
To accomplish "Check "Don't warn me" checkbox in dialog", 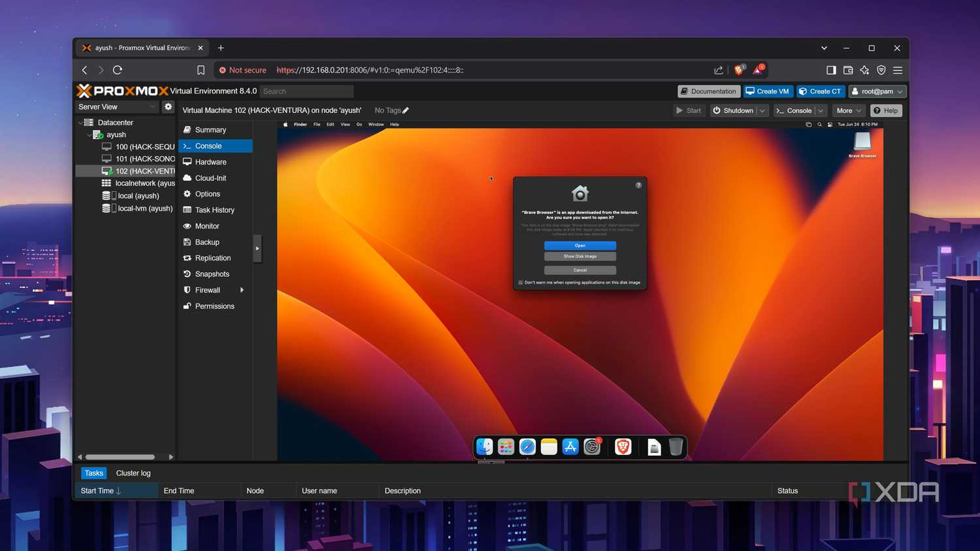I will pos(521,283).
